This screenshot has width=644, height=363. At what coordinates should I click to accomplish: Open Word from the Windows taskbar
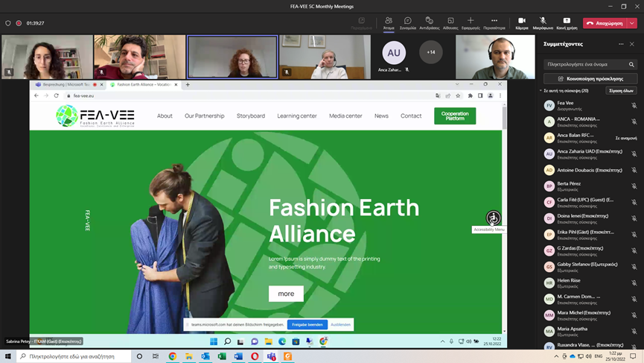[x=238, y=356]
